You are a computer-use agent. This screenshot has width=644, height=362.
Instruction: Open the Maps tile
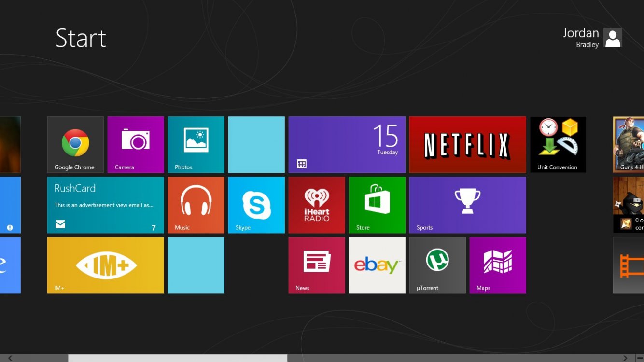tap(498, 265)
